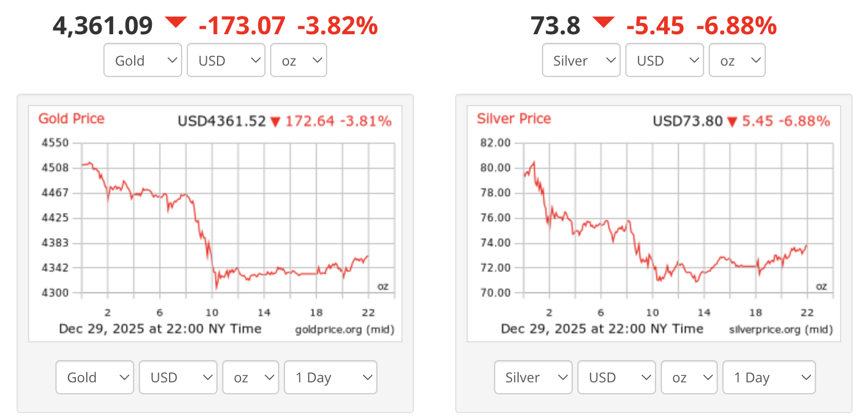Open the oz unit dropdown for gold
The width and height of the screenshot is (868, 420).
click(x=298, y=60)
